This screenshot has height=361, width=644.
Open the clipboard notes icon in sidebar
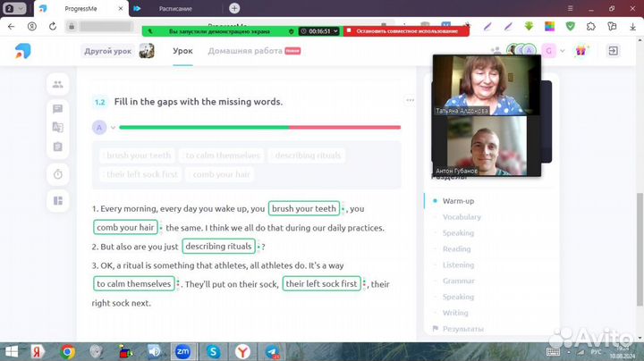coord(57,147)
